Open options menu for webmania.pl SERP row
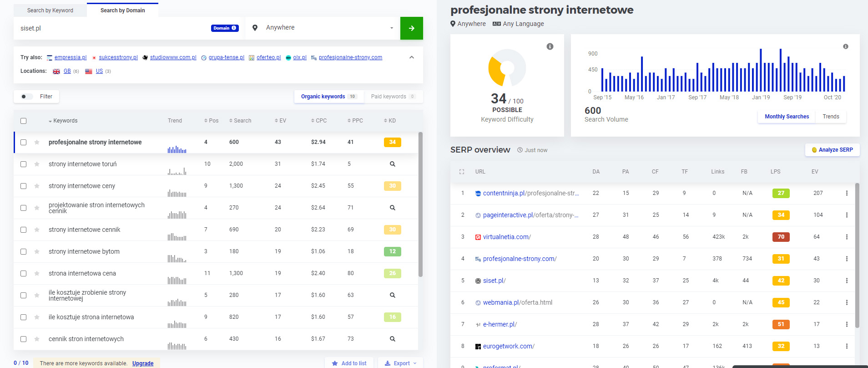The height and width of the screenshot is (368, 868). pos(847,302)
